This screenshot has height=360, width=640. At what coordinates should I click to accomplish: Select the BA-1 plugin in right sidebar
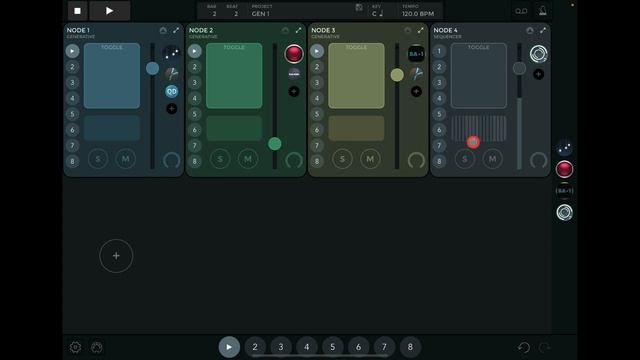coord(564,191)
